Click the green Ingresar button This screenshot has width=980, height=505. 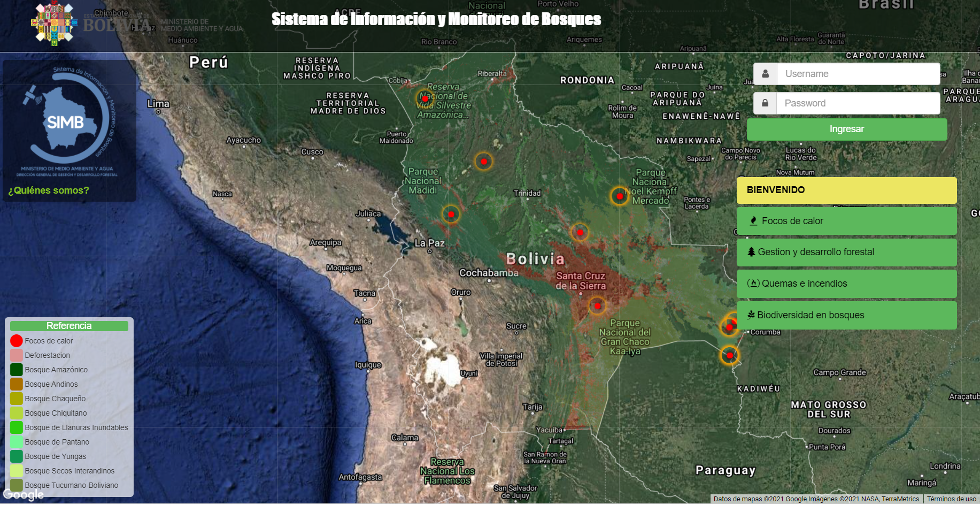coord(847,129)
